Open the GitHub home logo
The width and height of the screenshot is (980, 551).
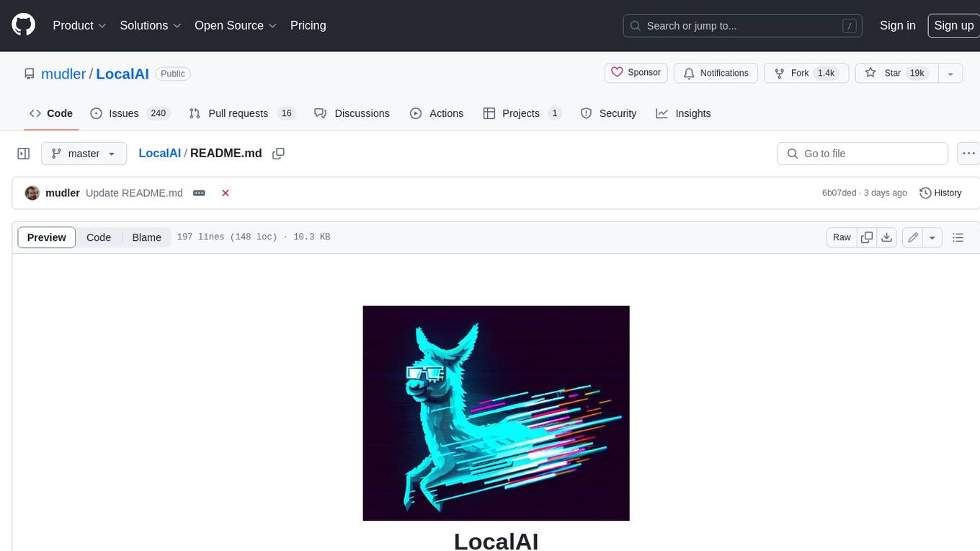click(x=23, y=25)
